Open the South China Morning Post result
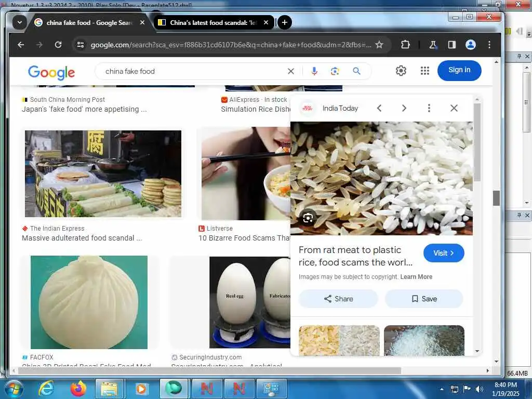 click(84, 109)
